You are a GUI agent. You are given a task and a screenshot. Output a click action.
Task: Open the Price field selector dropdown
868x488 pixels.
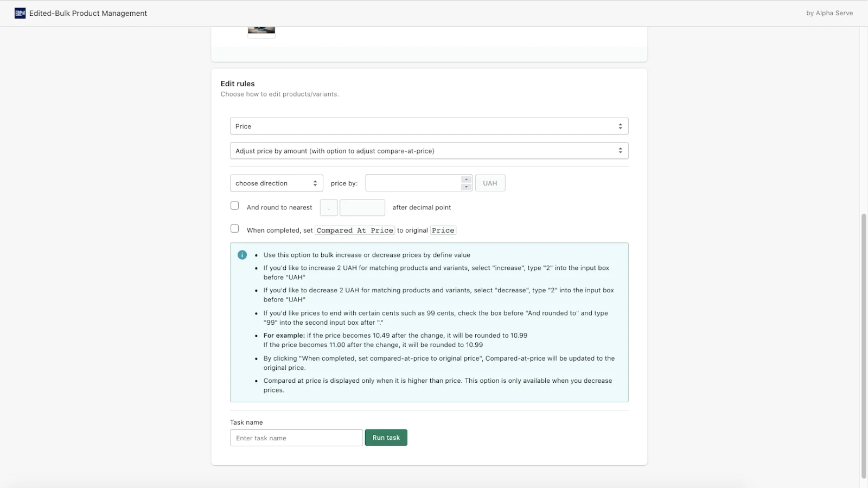point(429,126)
